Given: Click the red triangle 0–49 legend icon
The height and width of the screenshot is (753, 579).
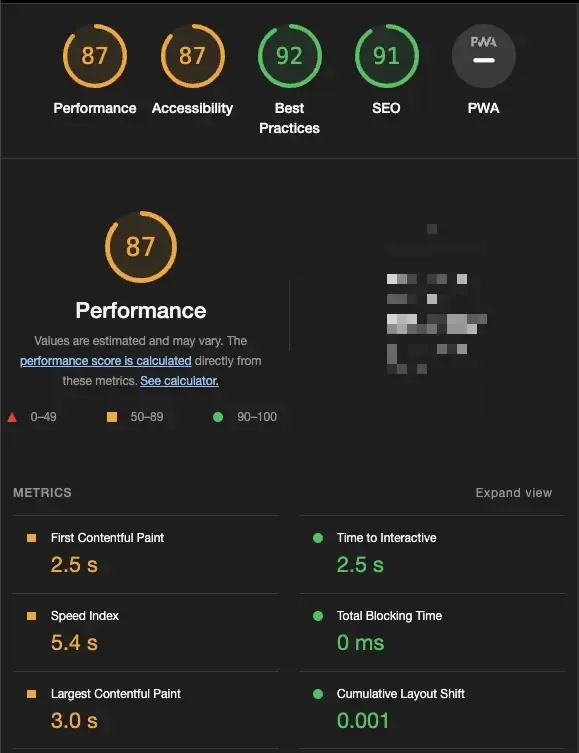Looking at the screenshot, I should click(x=12, y=417).
